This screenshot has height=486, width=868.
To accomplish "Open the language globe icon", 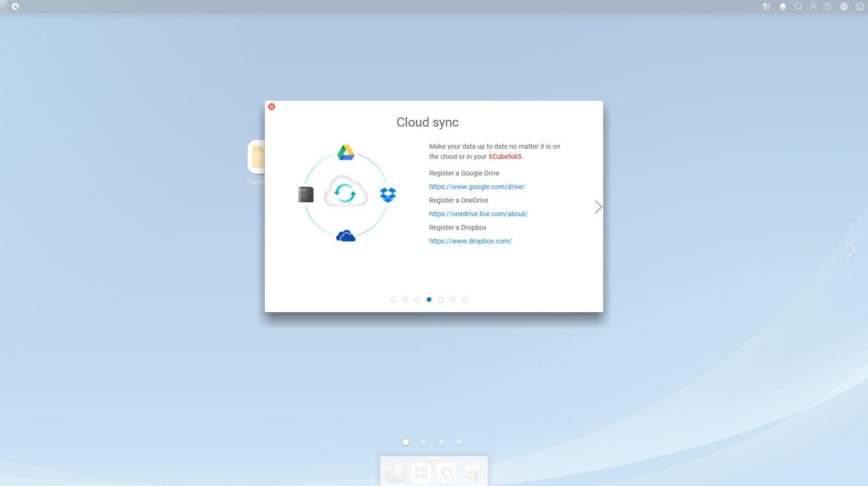I will point(844,7).
